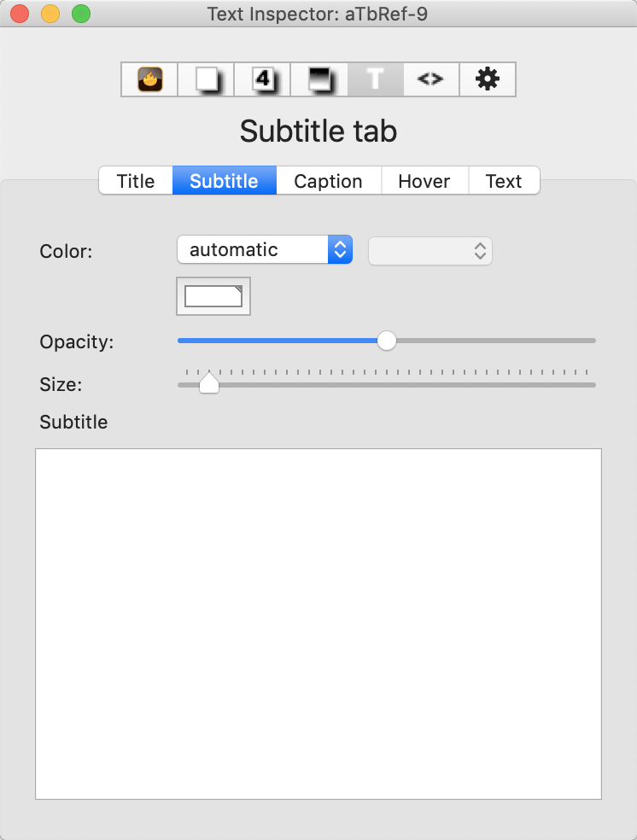637x840 pixels.
Task: Open the System Inspector gear icon
Action: (x=487, y=79)
